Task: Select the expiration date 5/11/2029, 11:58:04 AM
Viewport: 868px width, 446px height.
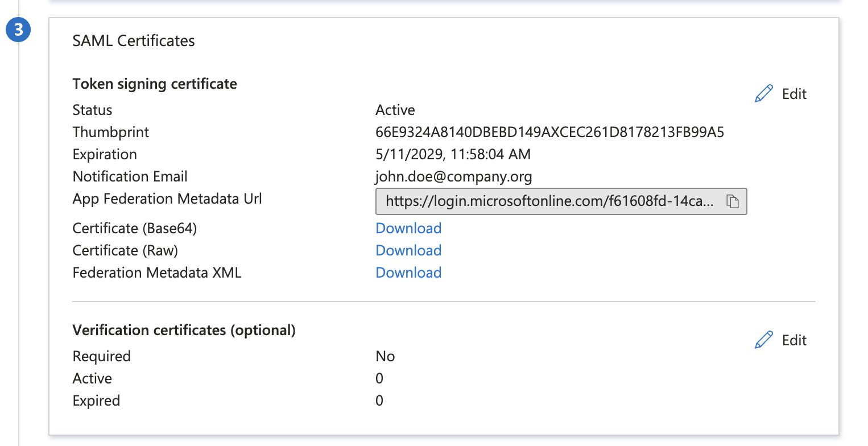Action: coord(453,155)
